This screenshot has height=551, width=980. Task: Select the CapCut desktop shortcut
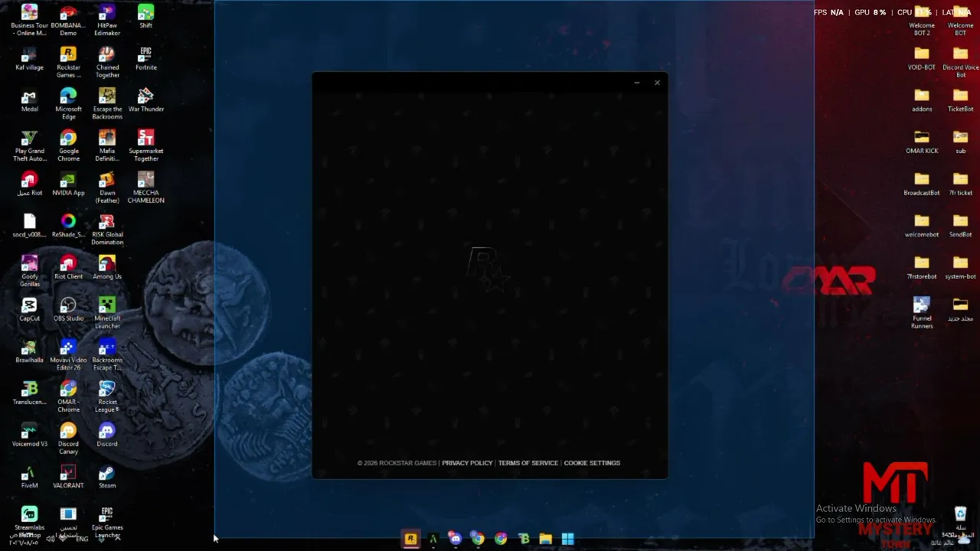[x=29, y=310]
